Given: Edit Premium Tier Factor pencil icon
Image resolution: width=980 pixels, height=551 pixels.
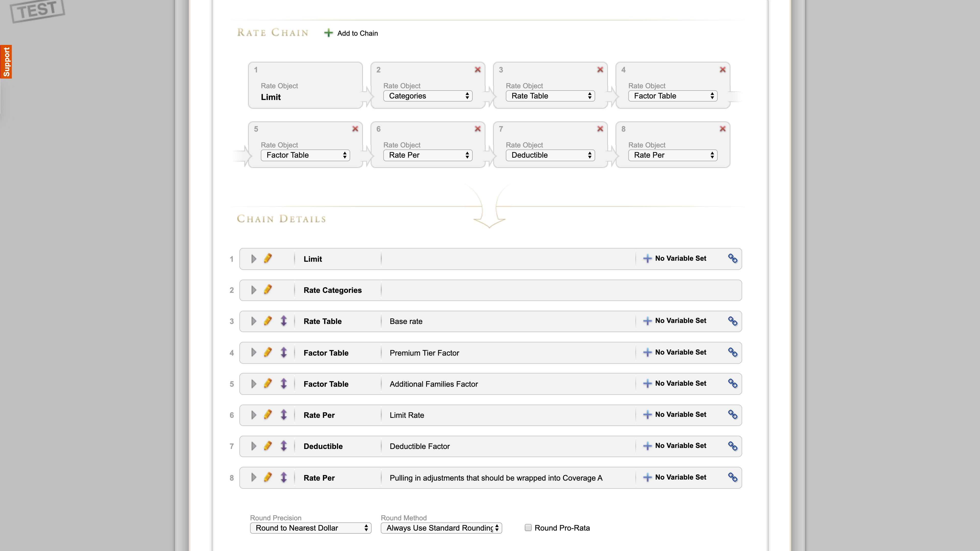Looking at the screenshot, I should tap(268, 352).
